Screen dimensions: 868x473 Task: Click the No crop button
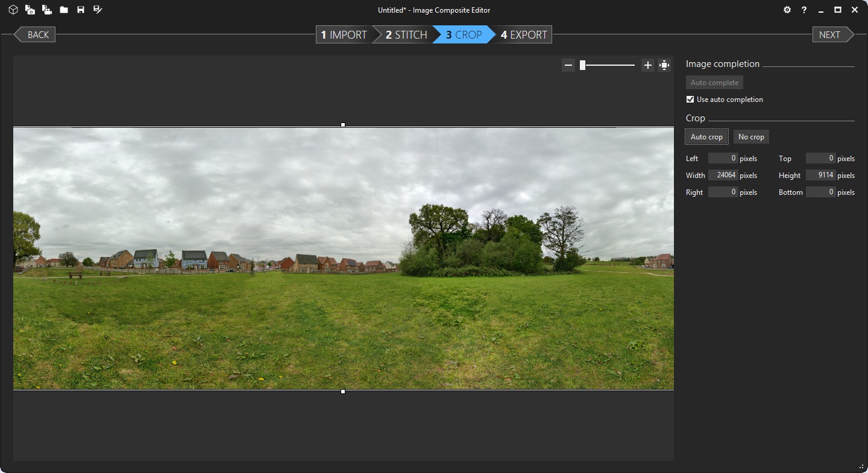pyautogui.click(x=751, y=137)
